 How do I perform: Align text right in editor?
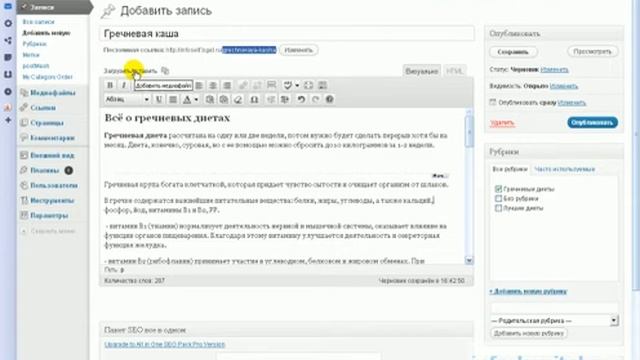tap(227, 85)
